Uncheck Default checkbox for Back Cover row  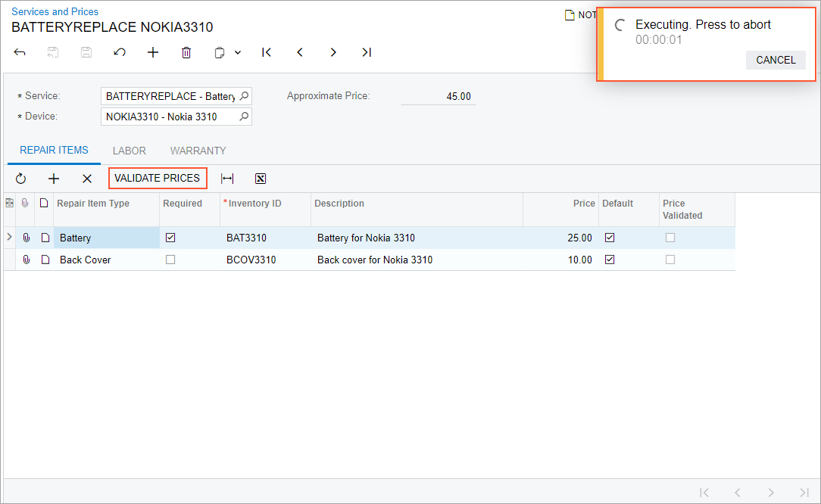[610, 260]
